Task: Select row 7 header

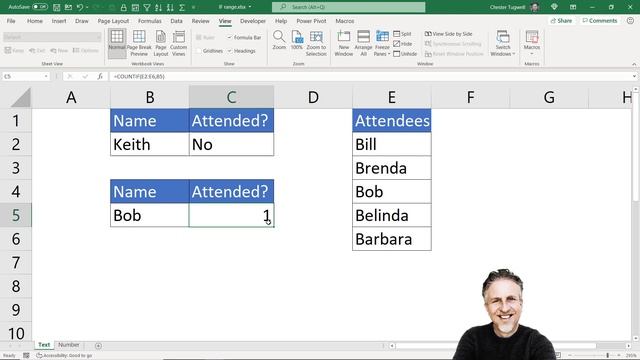Action: pos(16,262)
